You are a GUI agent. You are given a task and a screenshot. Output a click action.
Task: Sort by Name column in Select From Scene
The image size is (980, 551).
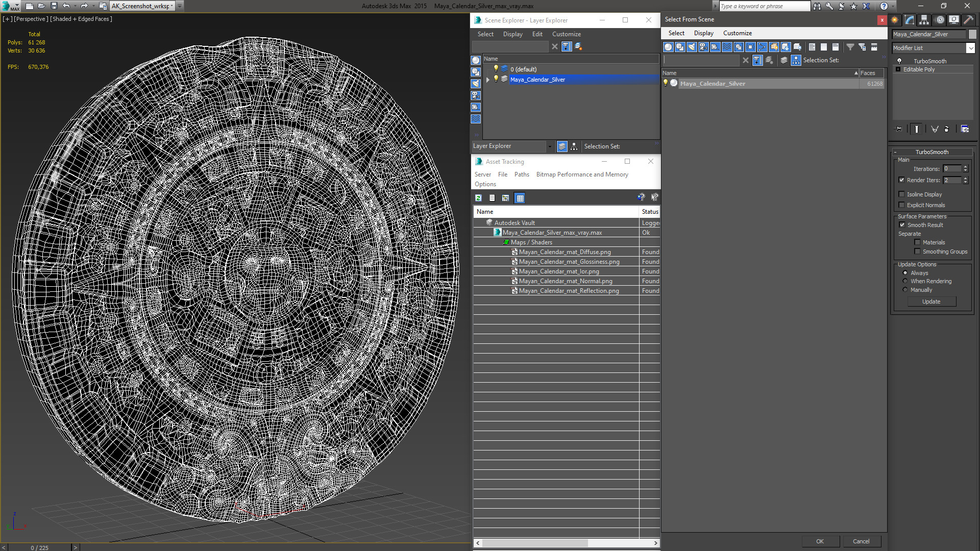pyautogui.click(x=761, y=73)
